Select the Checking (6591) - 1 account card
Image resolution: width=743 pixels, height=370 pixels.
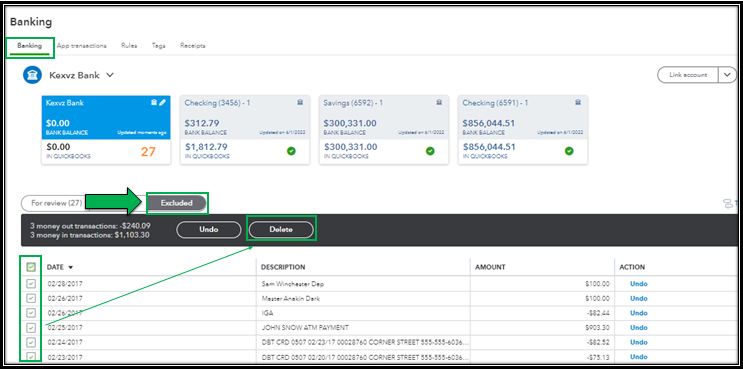point(523,129)
